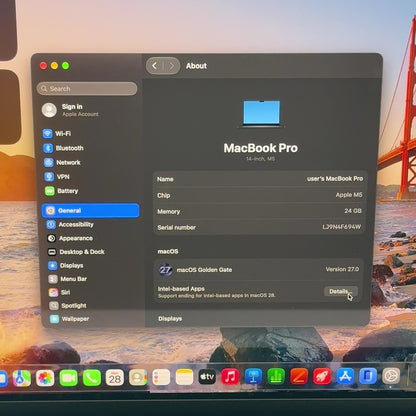Select Menu Bar settings item
Viewport: 416px width, 416px height.
pyautogui.click(x=68, y=279)
